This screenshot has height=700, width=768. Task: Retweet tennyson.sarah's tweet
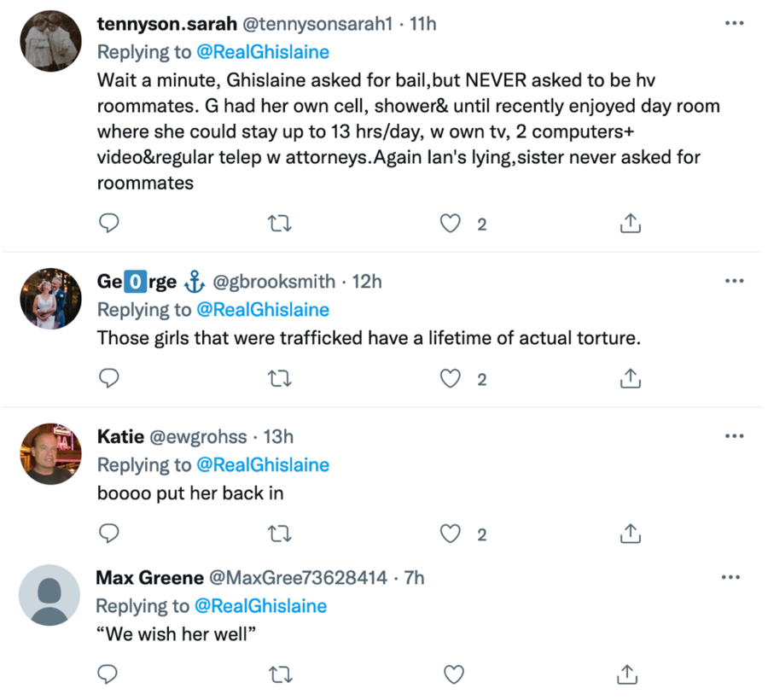click(x=278, y=224)
